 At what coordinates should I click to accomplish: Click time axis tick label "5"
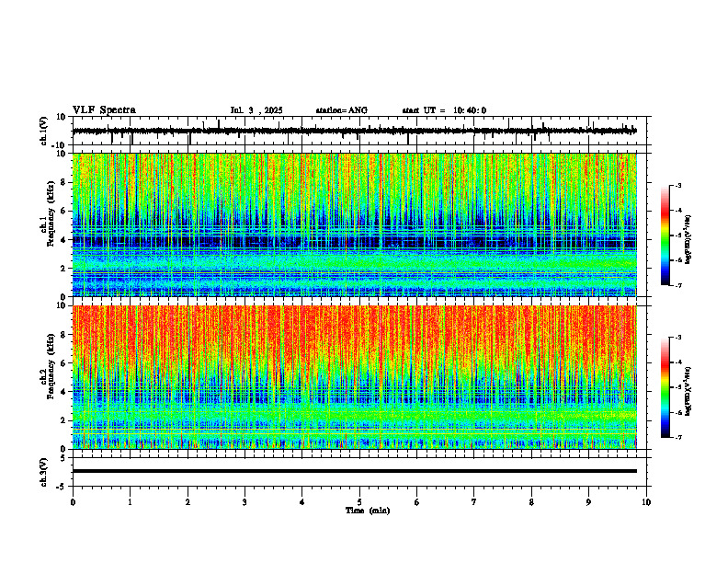click(359, 502)
